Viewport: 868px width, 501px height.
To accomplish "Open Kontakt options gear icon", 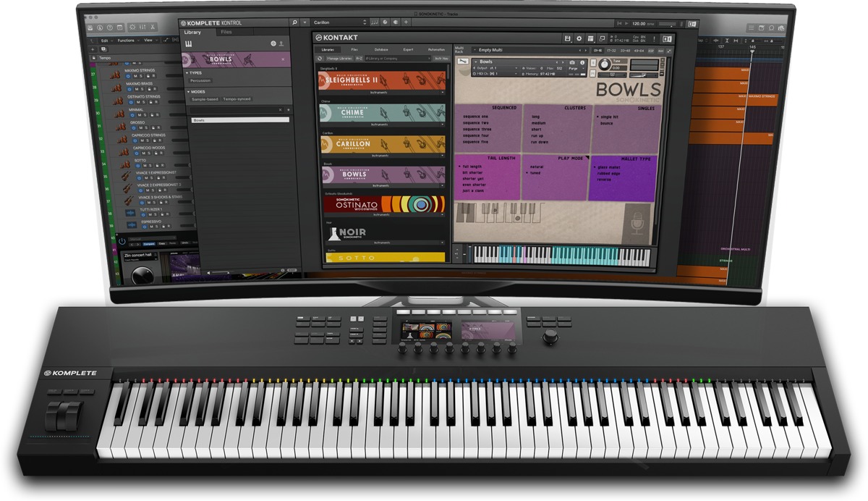I will click(x=579, y=38).
